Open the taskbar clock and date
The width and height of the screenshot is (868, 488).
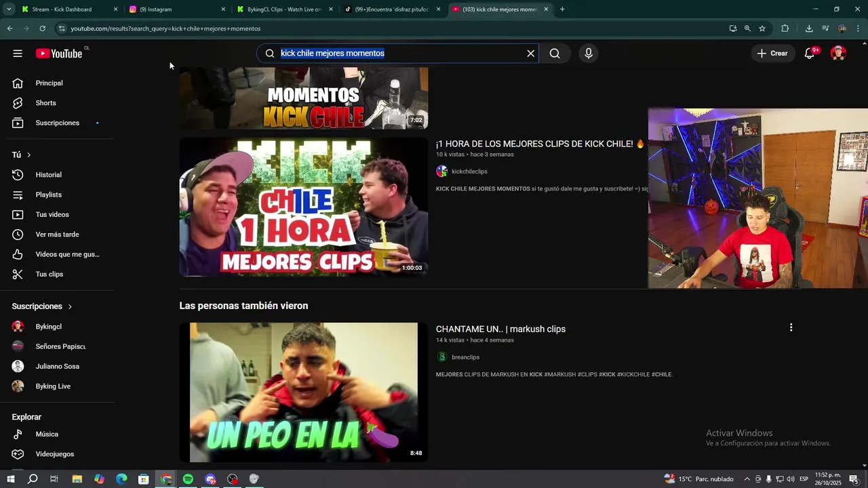tap(828, 479)
